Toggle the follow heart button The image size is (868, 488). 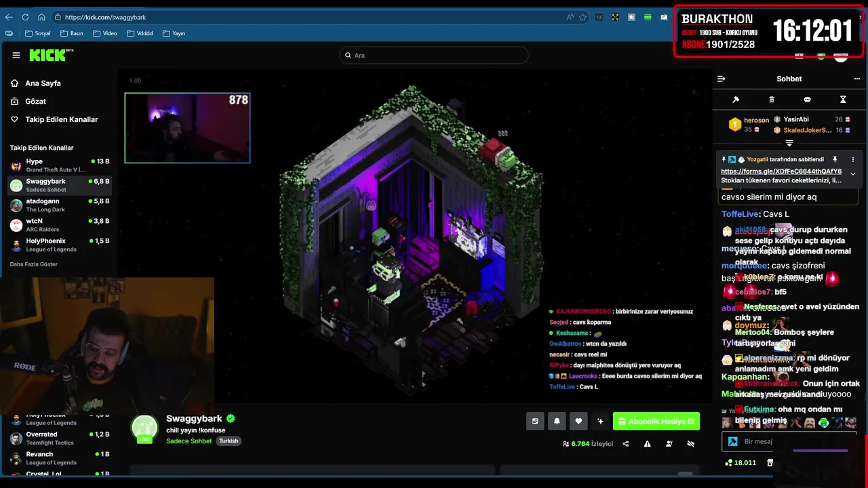(578, 421)
